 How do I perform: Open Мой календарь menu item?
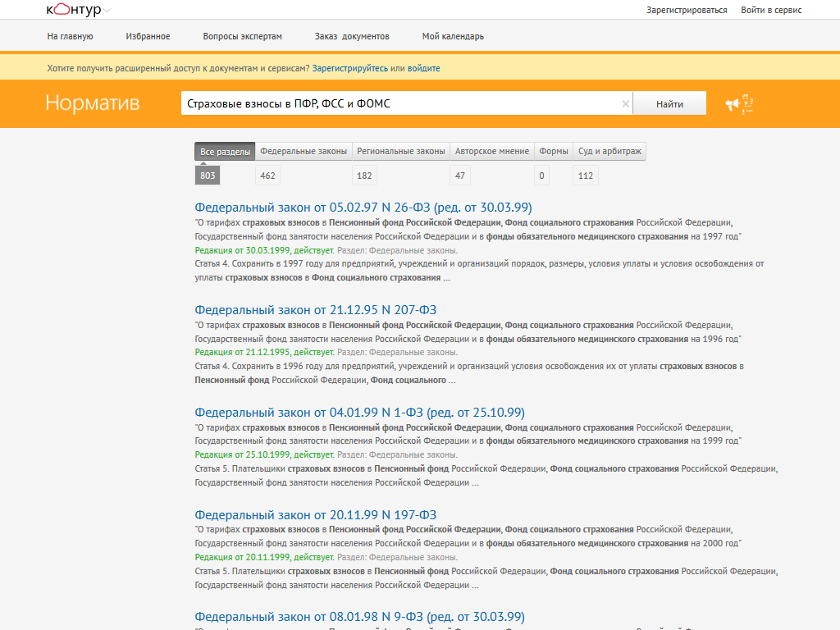click(x=453, y=36)
